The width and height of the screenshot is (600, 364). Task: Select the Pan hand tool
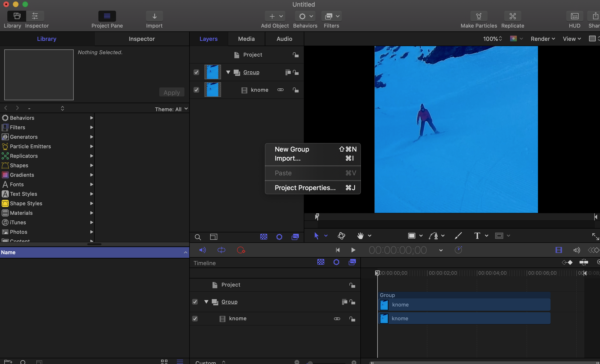[x=360, y=235]
